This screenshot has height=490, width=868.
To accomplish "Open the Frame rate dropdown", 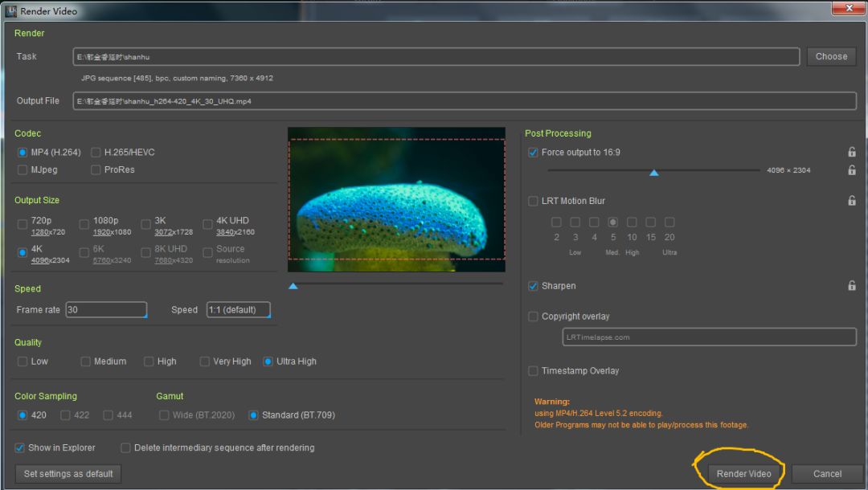I will click(106, 310).
